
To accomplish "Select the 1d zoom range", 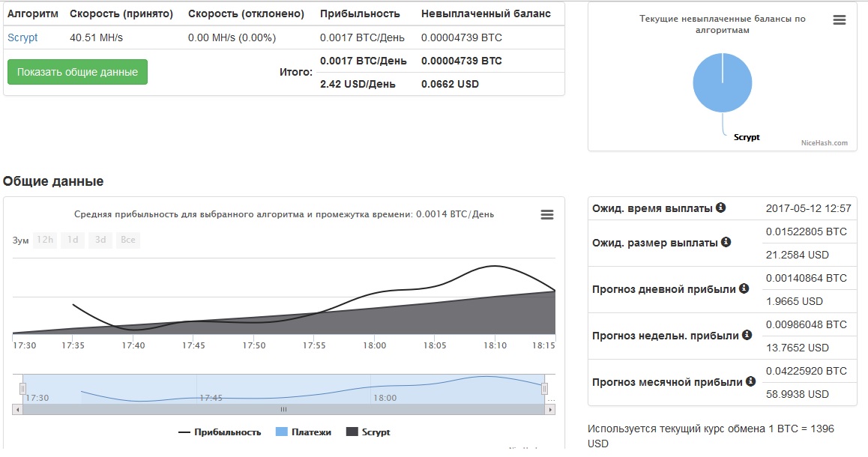I will [73, 240].
